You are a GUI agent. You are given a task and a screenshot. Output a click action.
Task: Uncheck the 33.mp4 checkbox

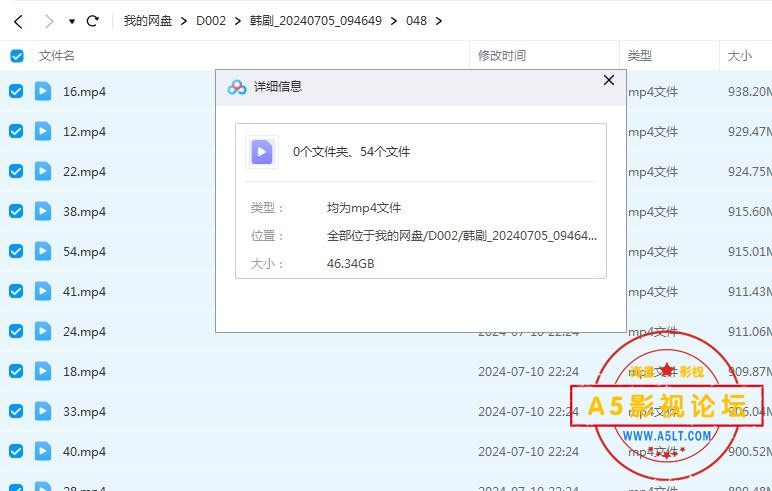click(16, 411)
